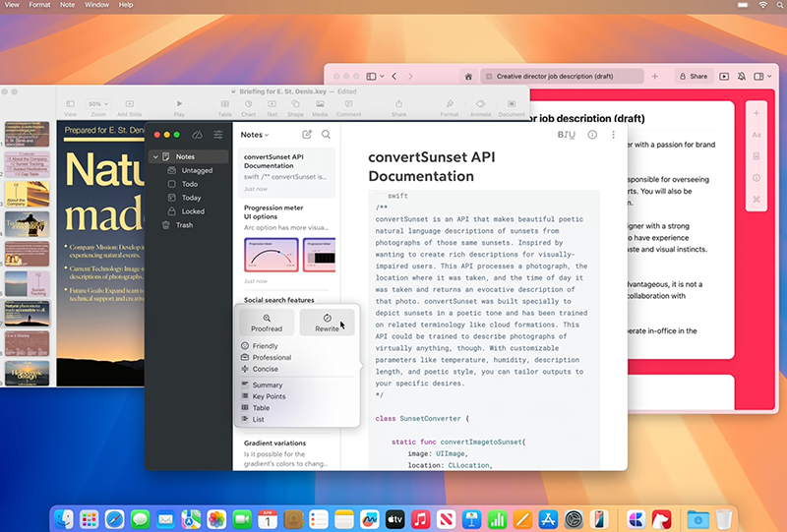Click the Media icon in Keynote toolbar
Image resolution: width=787 pixels, height=532 pixels.
(x=320, y=104)
